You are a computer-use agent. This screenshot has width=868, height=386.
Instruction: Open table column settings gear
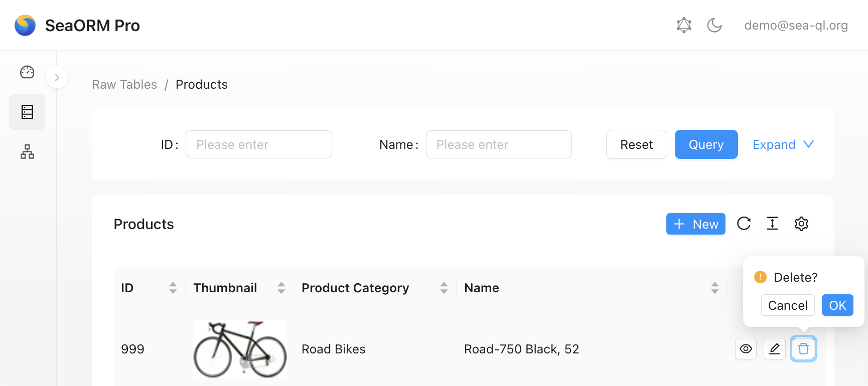[x=801, y=224]
